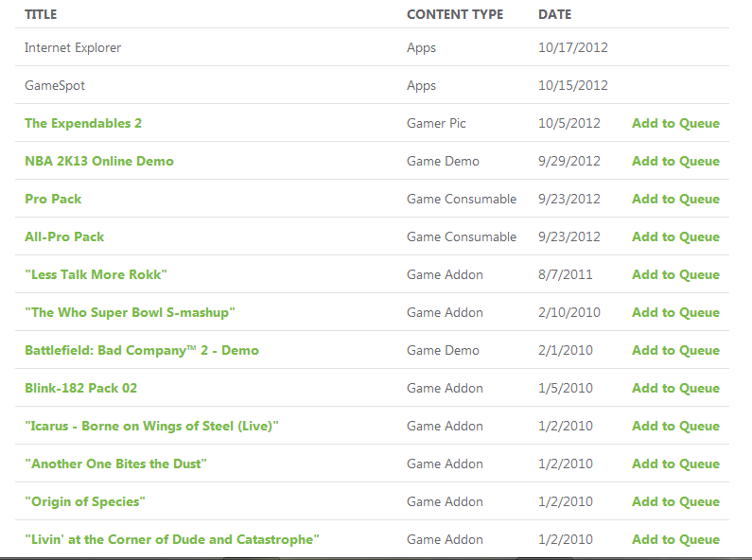This screenshot has width=752, height=560.
Task: Open "Another One Bites the Dust" link
Action: point(115,464)
